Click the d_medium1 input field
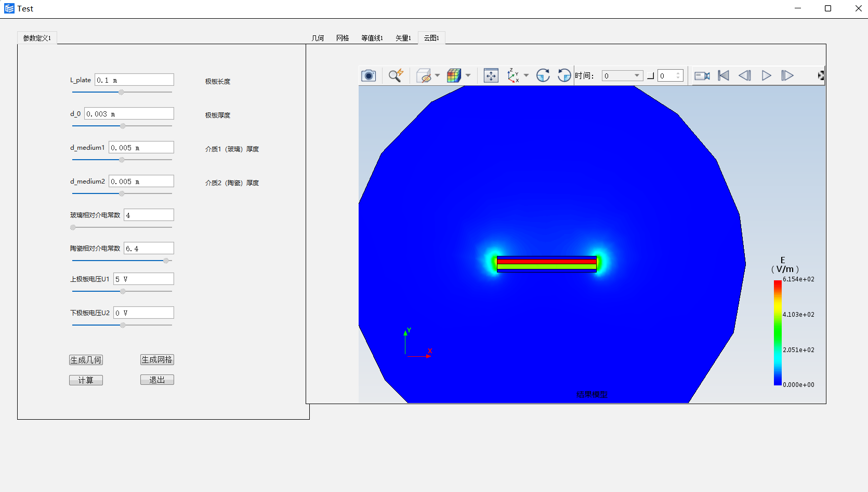 (141, 147)
